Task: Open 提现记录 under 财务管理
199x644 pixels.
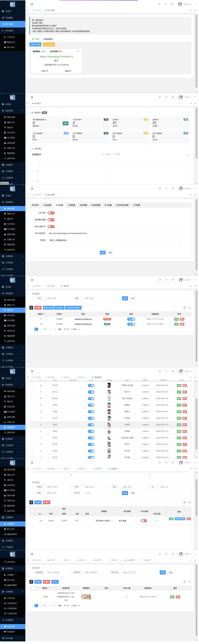Action: (x=12, y=42)
